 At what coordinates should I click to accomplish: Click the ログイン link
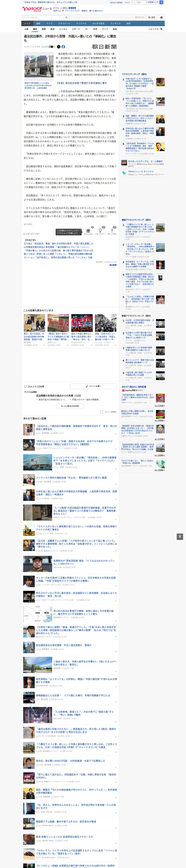click(x=57, y=11)
